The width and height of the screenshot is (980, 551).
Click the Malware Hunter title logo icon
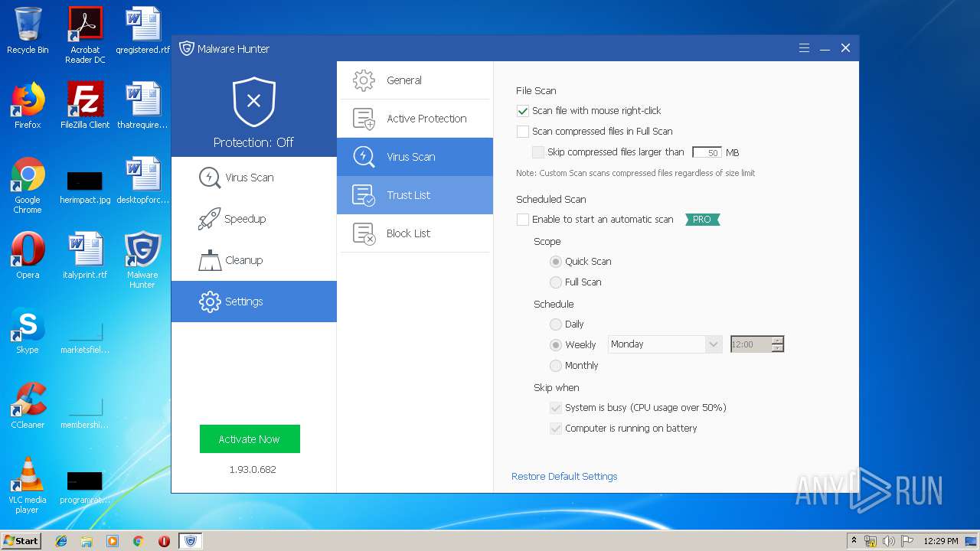point(187,48)
